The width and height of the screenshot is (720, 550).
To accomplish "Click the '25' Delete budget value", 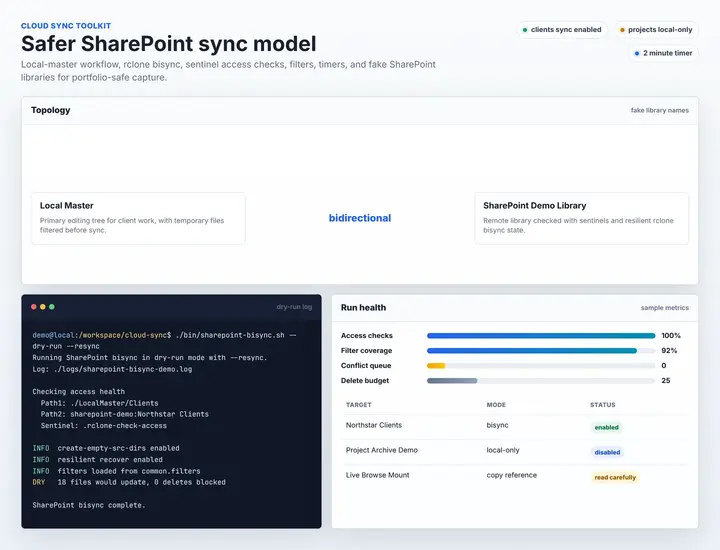I will click(666, 381).
